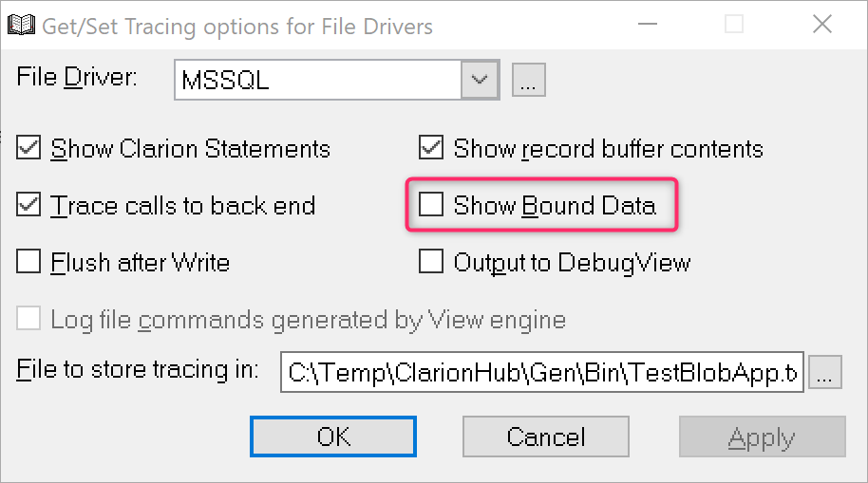Select the MSSQL File Driver combo box
868x483 pixels.
coord(318,81)
